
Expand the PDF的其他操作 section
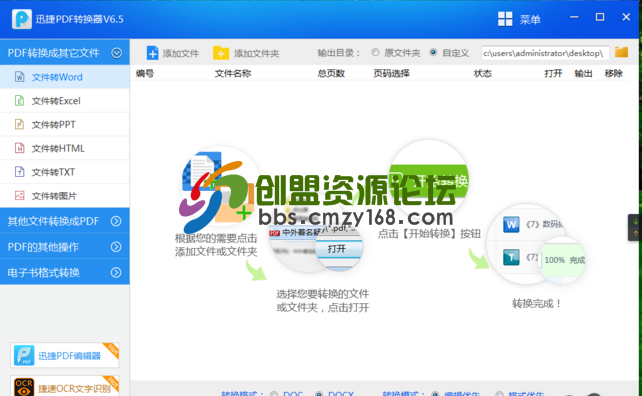click(x=116, y=247)
